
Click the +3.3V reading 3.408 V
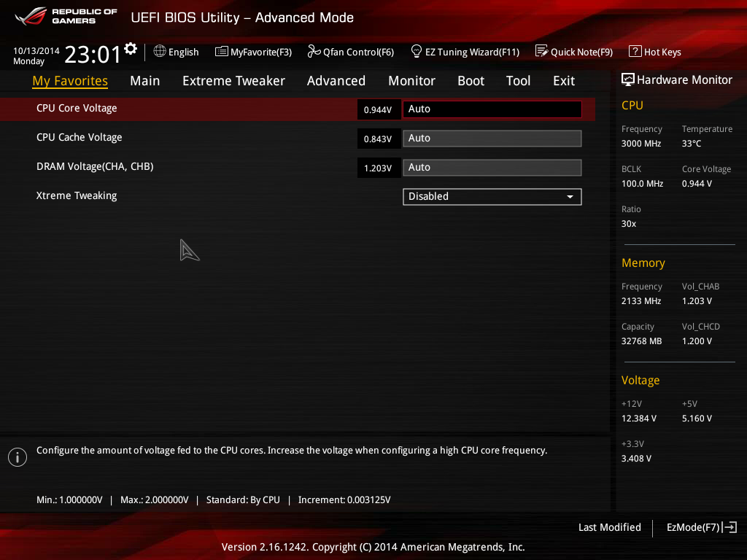tap(636, 458)
